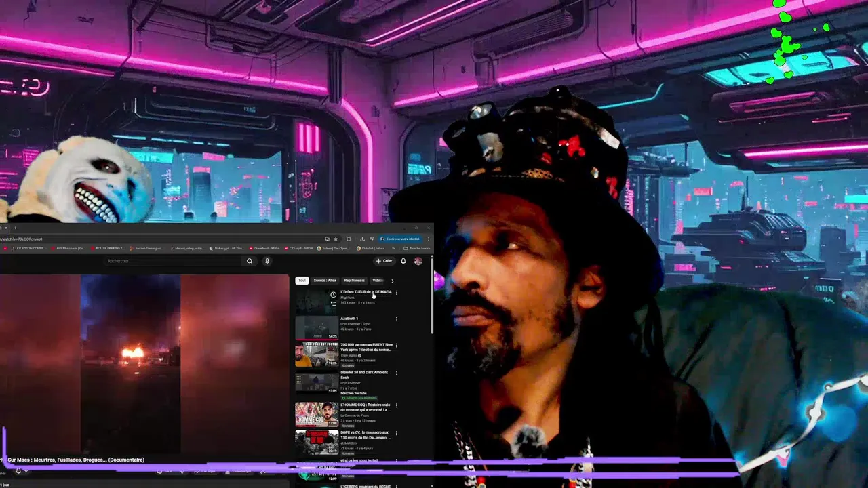This screenshot has height=488, width=868.
Task: Add DZ MAFIA video to queue
Action: click(333, 304)
